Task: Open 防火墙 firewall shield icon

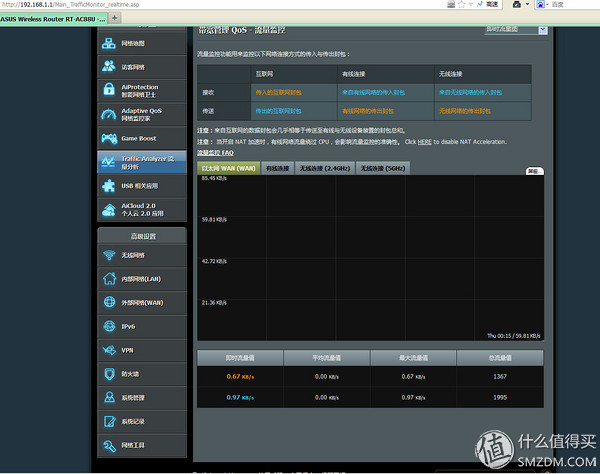Action: 109,374
